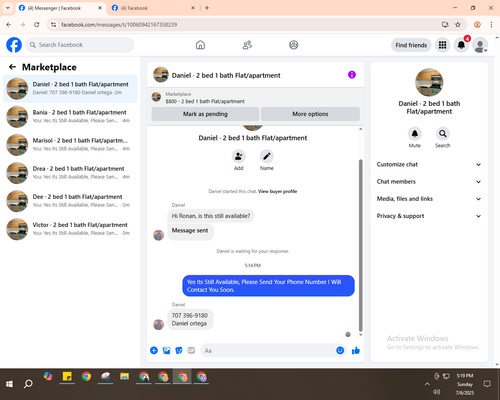This screenshot has height=400, width=500.
Task: Open the taskbar clock showing 5:19 PM
Action: click(465, 384)
